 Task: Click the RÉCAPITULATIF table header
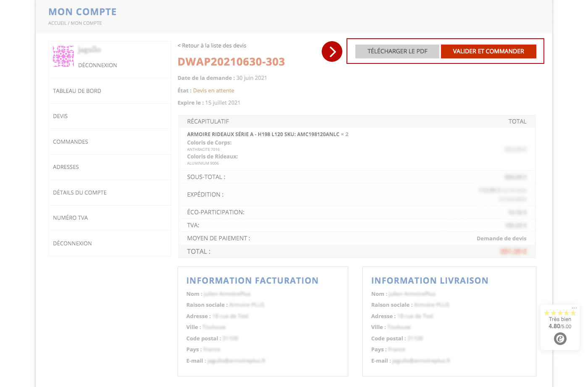(208, 121)
